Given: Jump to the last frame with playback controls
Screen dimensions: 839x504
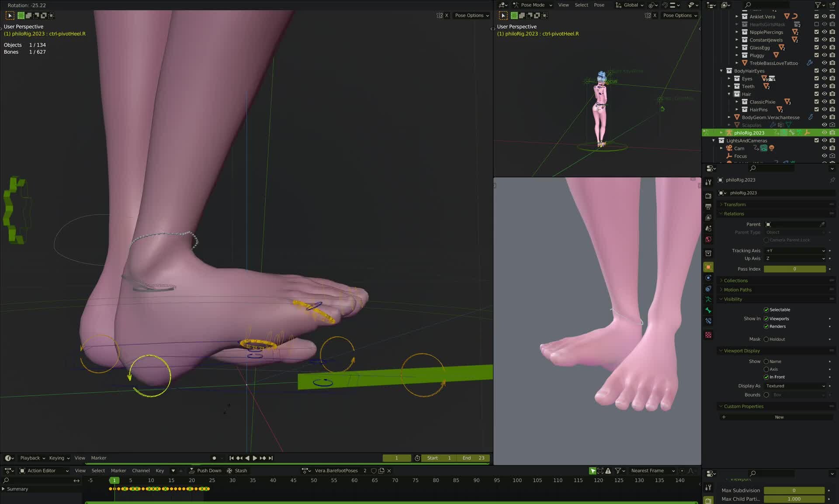Looking at the screenshot, I should click(270, 458).
